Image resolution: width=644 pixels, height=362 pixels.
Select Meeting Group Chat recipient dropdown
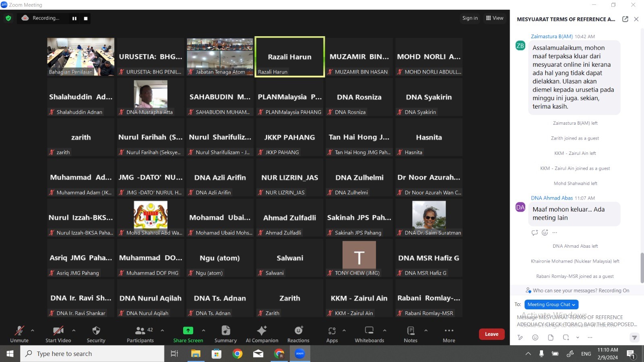coord(551,304)
